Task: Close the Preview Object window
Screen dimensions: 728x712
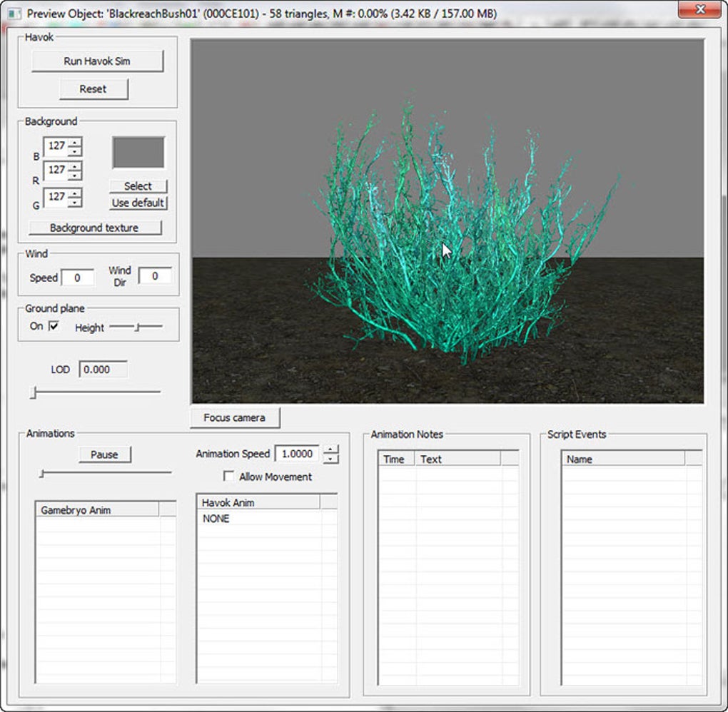Action: click(700, 9)
